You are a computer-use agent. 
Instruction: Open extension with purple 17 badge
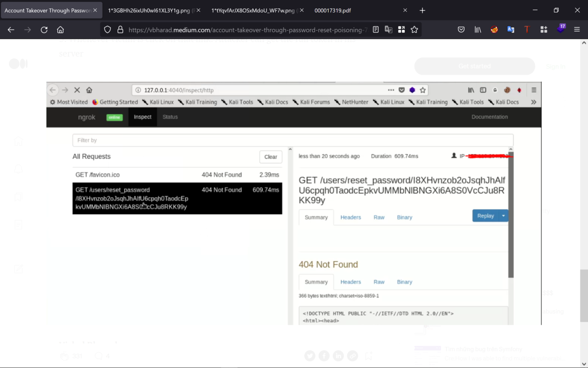pos(561,28)
